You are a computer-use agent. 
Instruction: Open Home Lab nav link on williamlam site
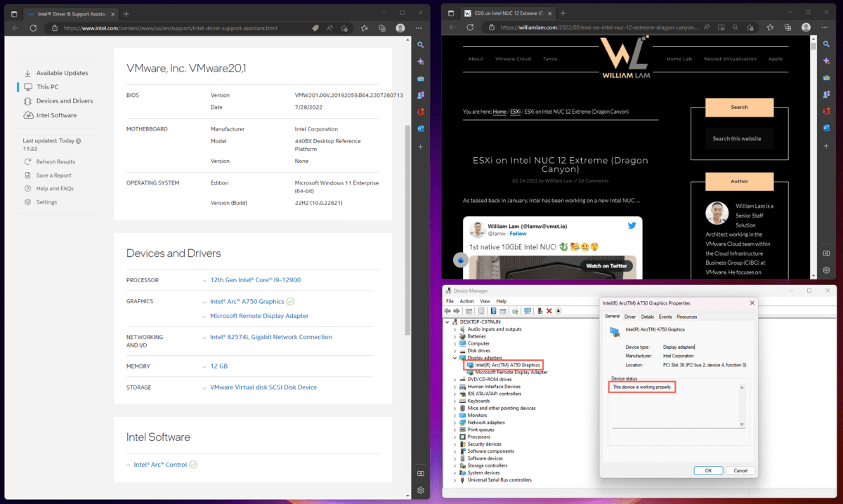click(679, 59)
